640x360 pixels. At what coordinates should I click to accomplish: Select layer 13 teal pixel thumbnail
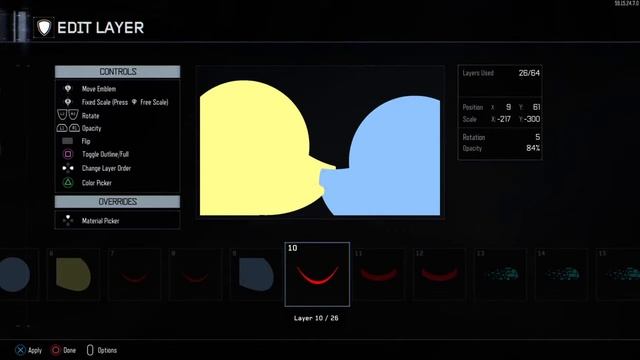(x=500, y=274)
